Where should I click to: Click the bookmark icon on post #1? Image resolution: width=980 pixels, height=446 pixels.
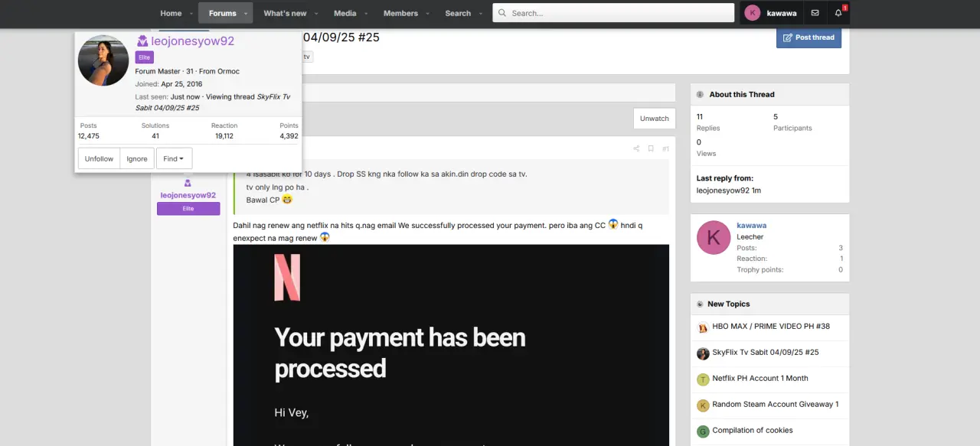coord(651,148)
